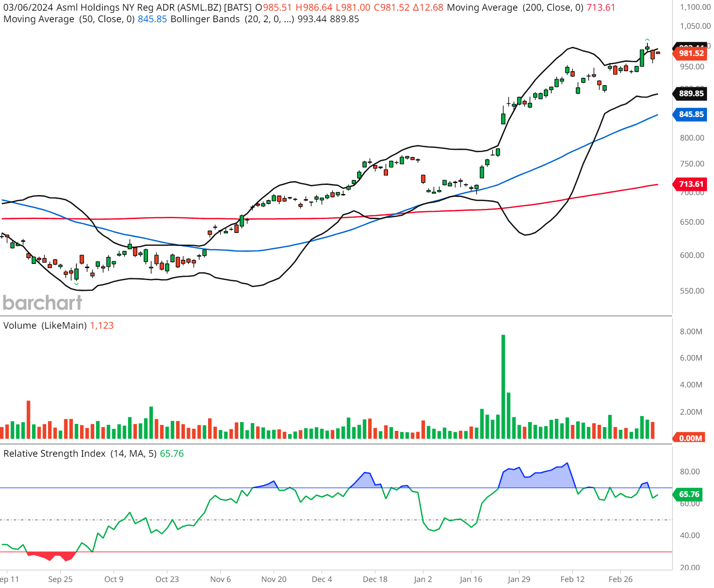Click the 'Oct 23' date axis label

(167, 579)
